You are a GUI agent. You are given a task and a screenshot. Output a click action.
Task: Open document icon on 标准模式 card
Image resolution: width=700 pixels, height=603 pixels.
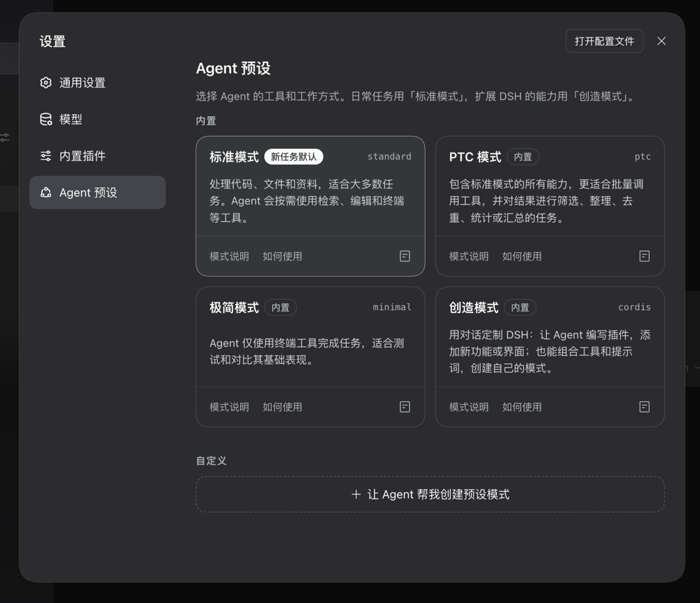coord(405,256)
